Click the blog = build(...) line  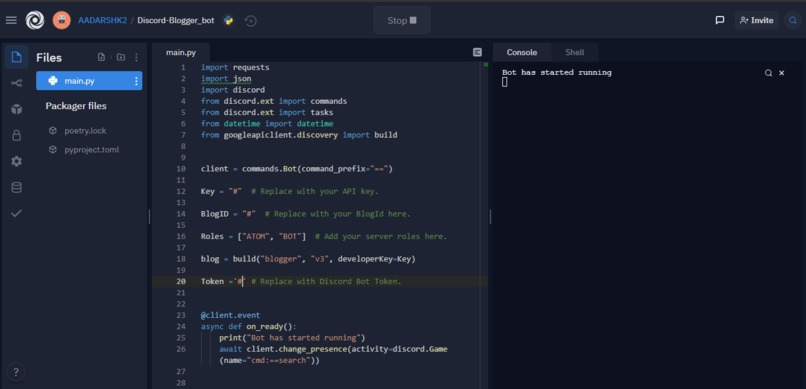point(308,259)
